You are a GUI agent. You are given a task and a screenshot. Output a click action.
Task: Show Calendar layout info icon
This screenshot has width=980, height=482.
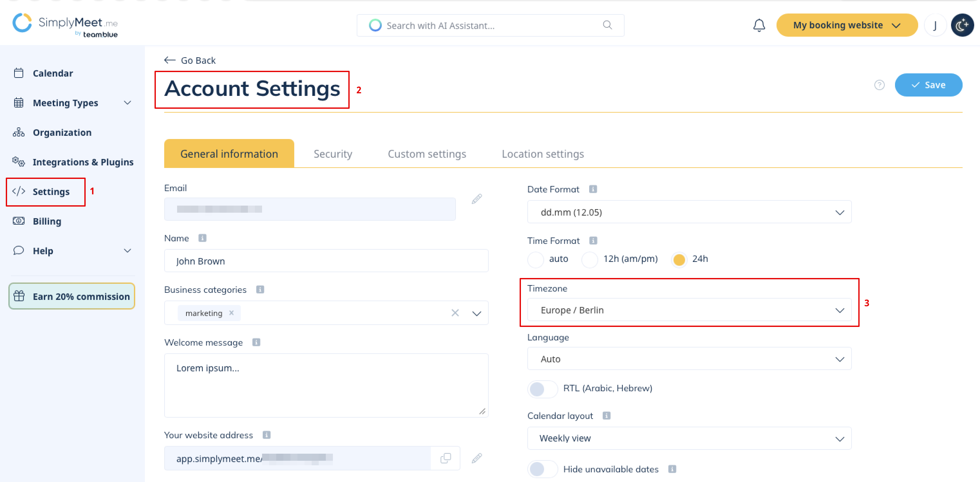[x=607, y=415]
